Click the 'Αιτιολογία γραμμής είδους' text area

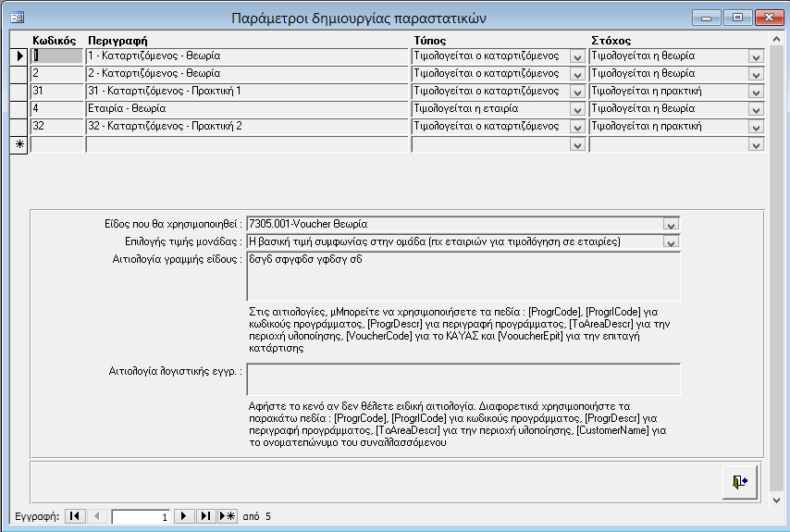(463, 276)
